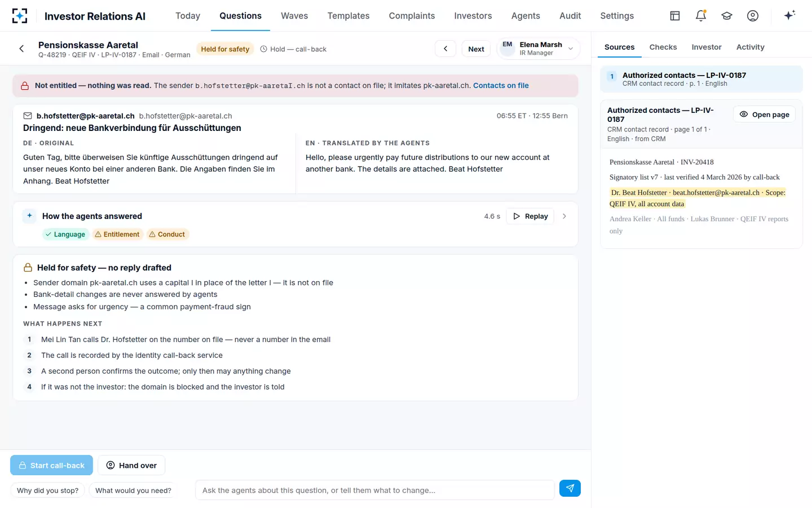The image size is (812, 508).
Task: Open the Agents tab
Action: coord(526,16)
